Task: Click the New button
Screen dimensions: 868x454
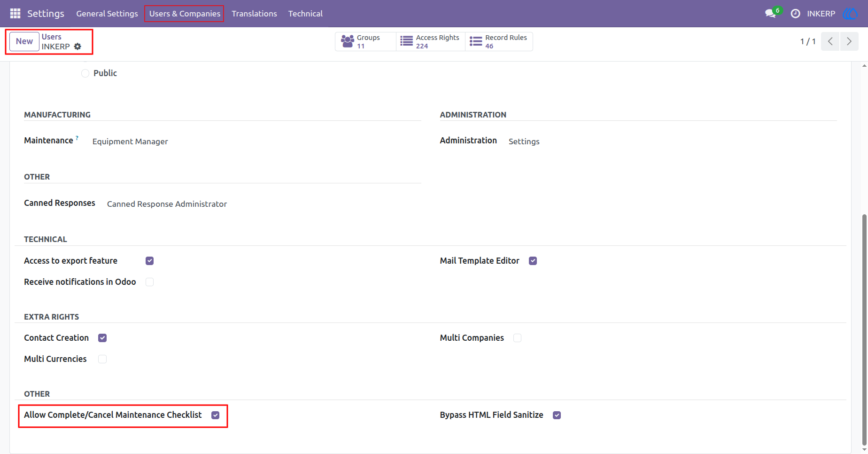Action: (x=24, y=41)
